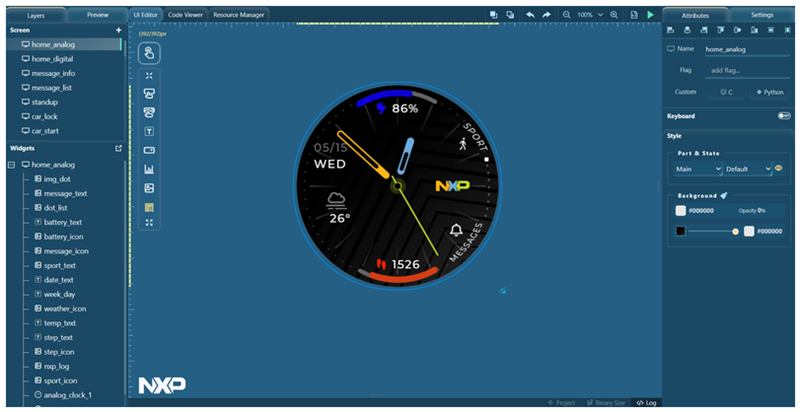This screenshot has height=412, width=800.
Task: Open the Main part dropdown
Action: point(697,169)
